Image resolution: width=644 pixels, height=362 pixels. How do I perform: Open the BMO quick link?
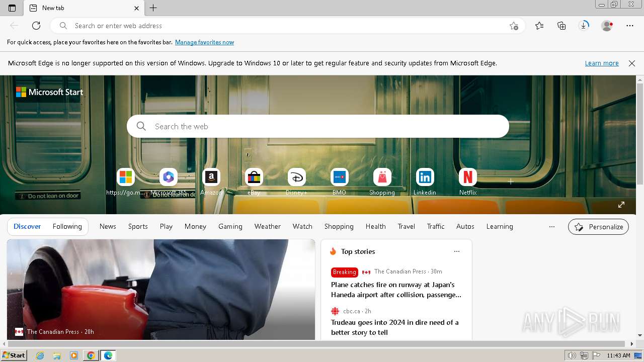pyautogui.click(x=340, y=182)
